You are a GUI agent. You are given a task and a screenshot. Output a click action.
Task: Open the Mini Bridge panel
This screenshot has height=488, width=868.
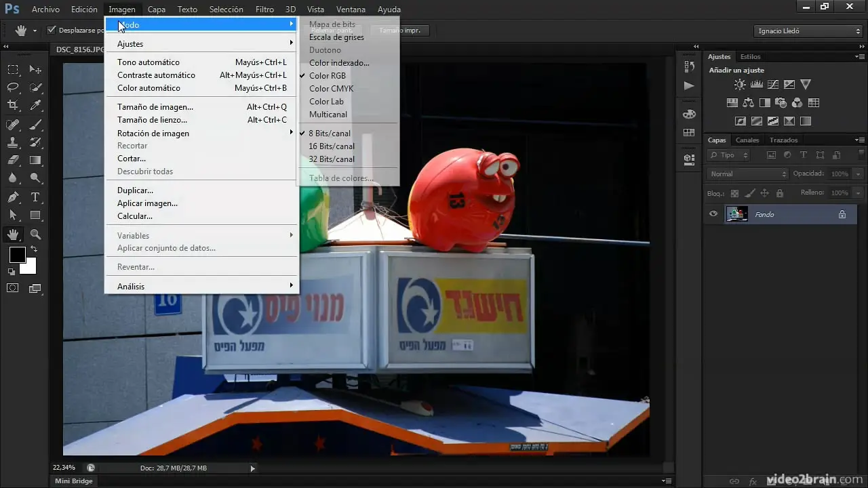tap(74, 481)
